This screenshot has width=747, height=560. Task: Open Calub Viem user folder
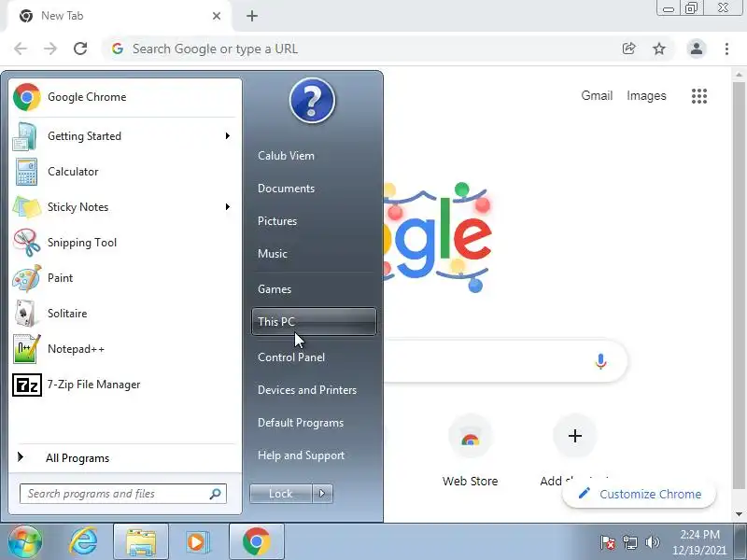(286, 156)
